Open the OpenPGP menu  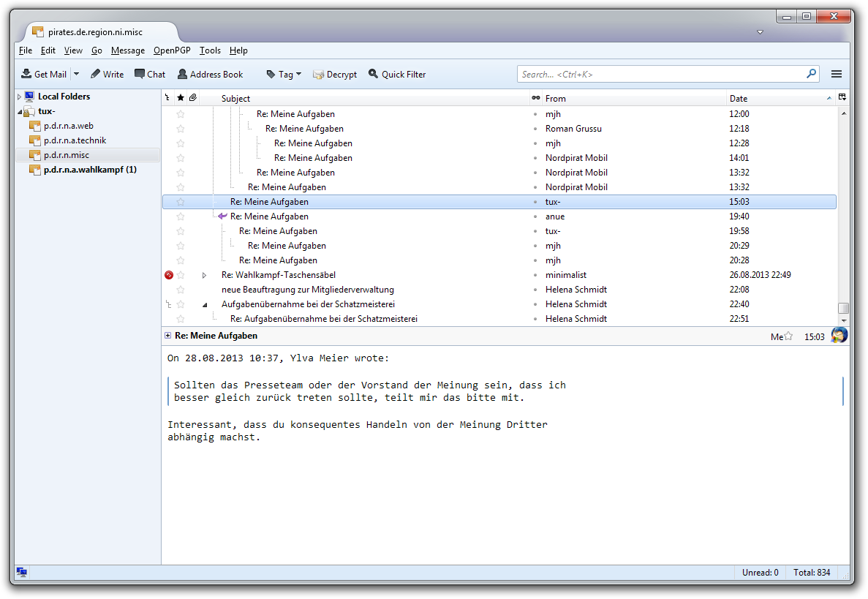172,50
